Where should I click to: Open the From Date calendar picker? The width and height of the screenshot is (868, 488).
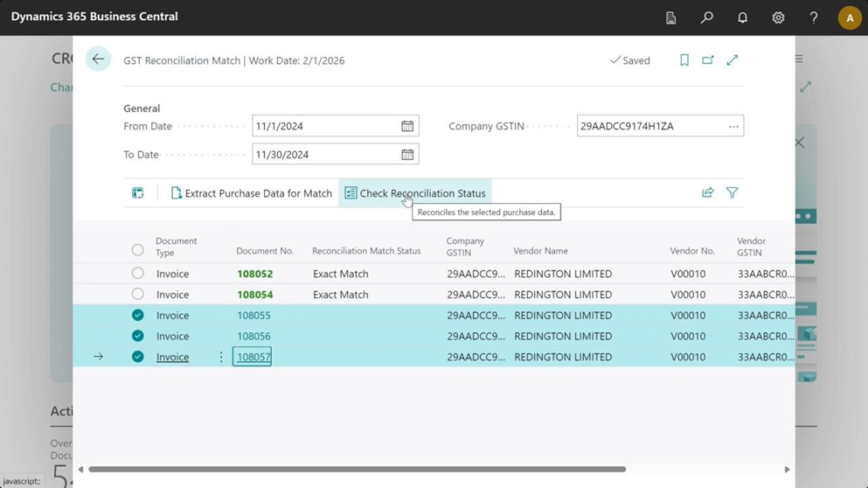pos(407,126)
